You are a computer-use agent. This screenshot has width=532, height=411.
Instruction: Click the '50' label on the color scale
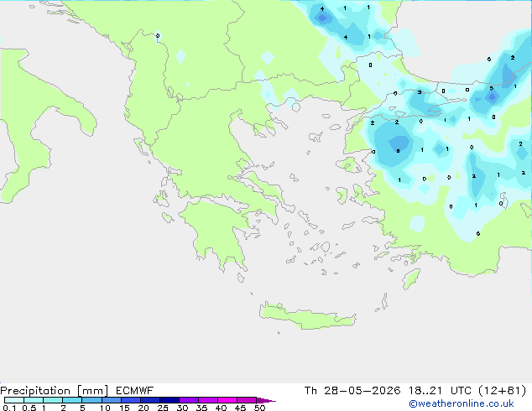tap(259, 408)
